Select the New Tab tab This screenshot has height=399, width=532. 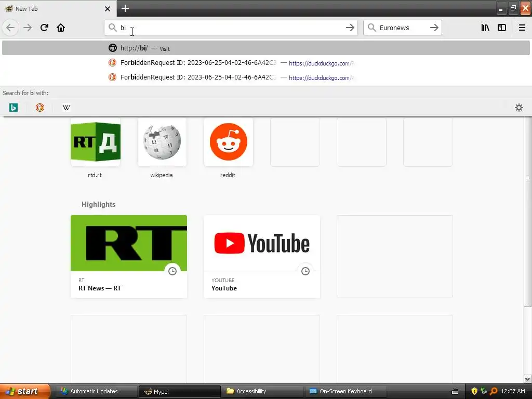[58, 8]
